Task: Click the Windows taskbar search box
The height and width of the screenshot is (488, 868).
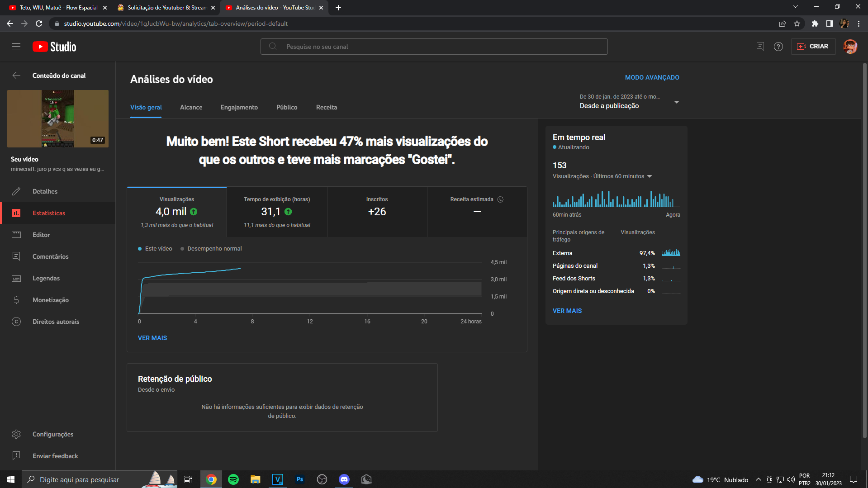Action: tap(100, 479)
